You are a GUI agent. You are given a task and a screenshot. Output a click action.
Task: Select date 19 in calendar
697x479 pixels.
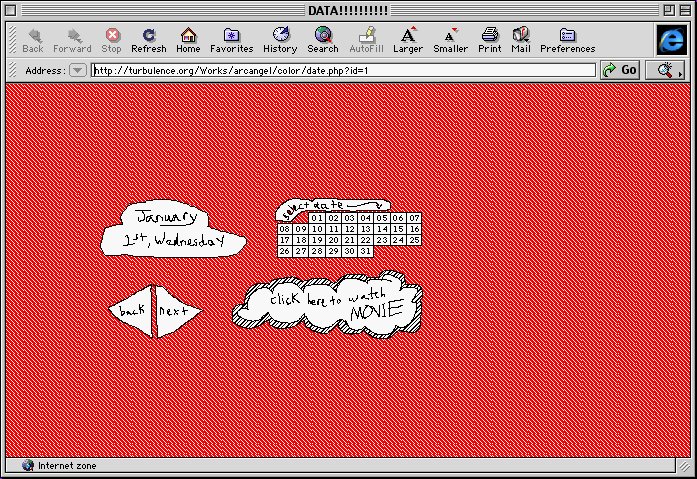pyautogui.click(x=317, y=240)
